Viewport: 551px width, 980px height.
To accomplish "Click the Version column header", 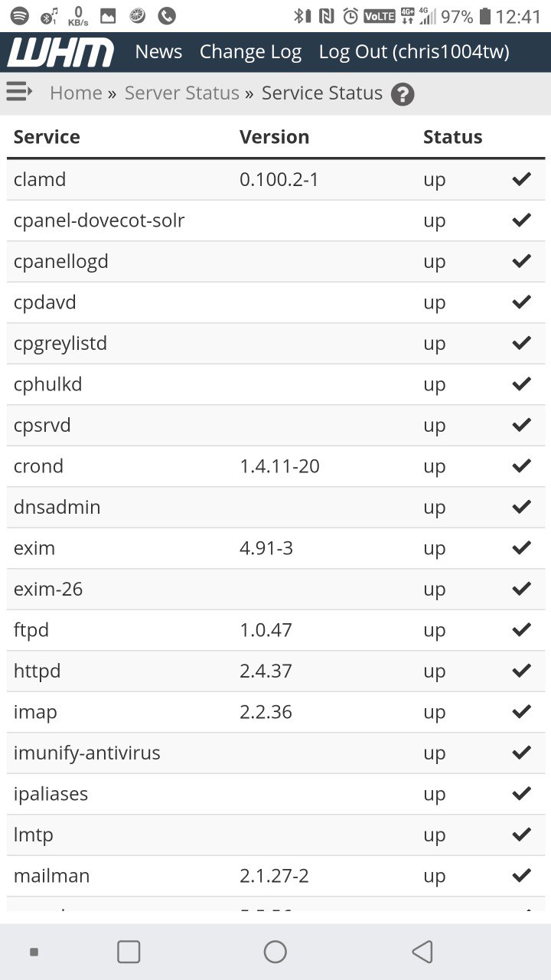I will [274, 137].
